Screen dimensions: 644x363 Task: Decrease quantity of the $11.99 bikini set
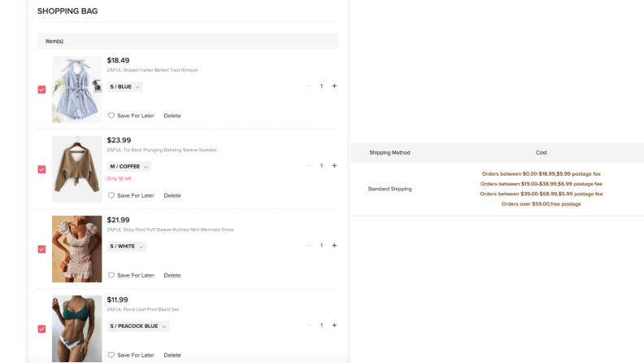click(309, 326)
